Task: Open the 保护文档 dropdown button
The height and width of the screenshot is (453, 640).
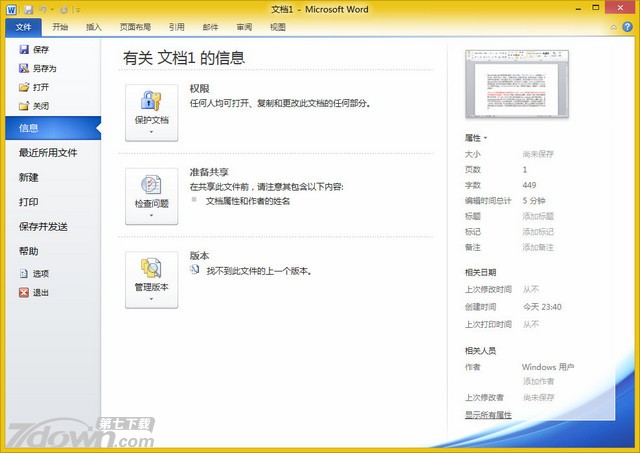Action: click(151, 113)
